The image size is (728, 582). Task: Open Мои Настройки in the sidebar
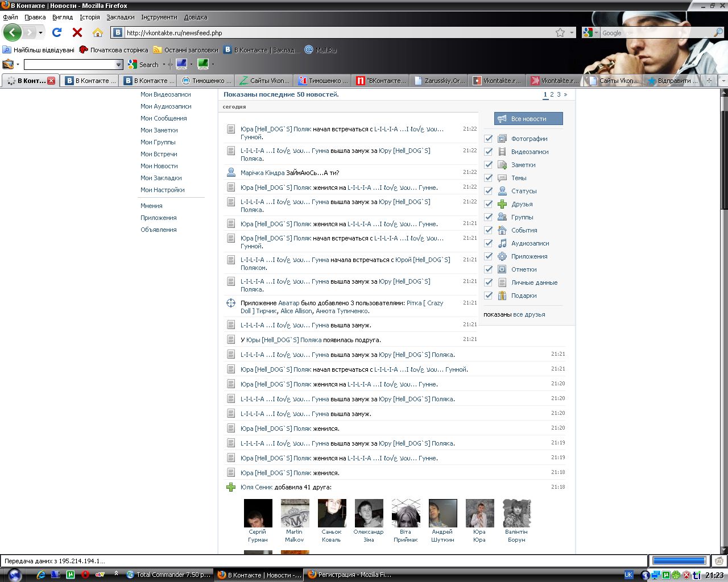163,190
